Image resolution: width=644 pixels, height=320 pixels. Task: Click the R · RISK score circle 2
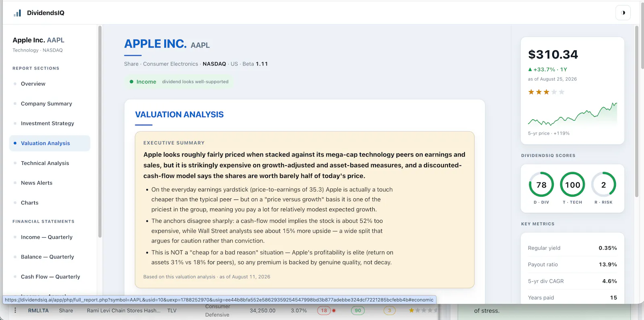(603, 185)
